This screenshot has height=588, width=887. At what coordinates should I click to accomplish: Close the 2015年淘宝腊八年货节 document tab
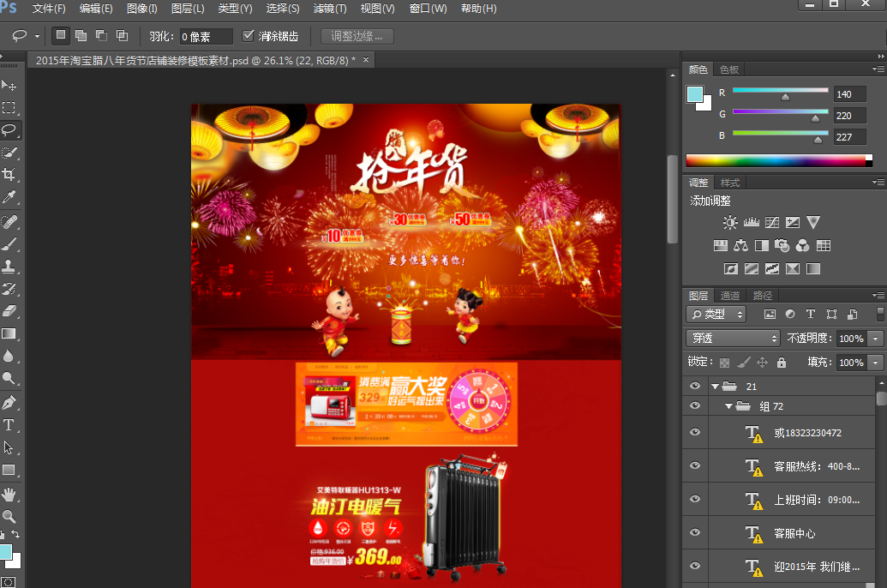coord(366,59)
